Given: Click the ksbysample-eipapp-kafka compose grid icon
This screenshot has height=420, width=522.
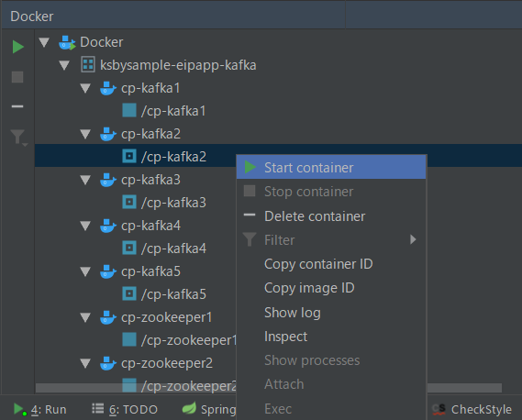Looking at the screenshot, I should pyautogui.click(x=88, y=64).
